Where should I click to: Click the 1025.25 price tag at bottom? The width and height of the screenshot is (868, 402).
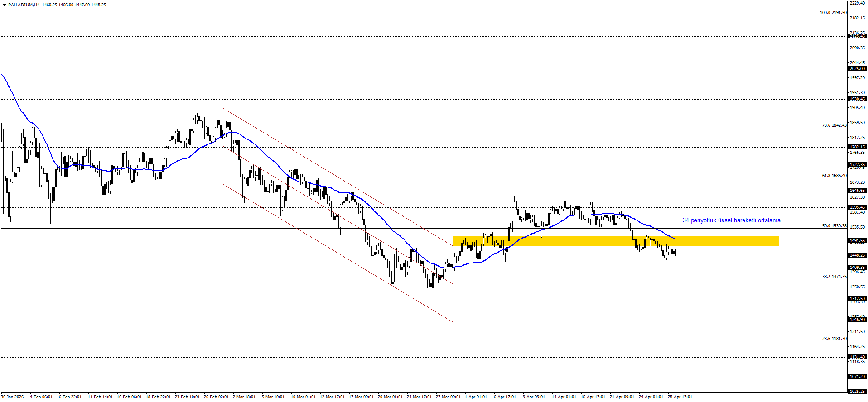[x=857, y=391]
